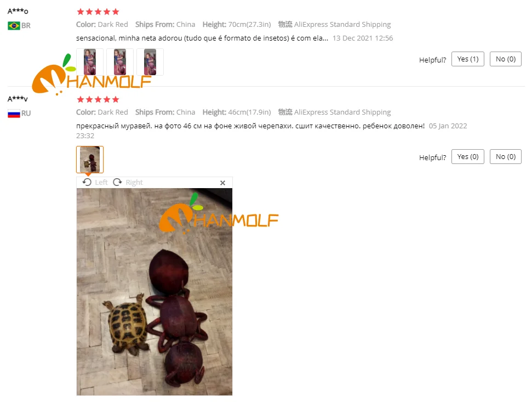Click the rotate Left arrow icon
This screenshot has height=402, width=532.
(x=87, y=182)
